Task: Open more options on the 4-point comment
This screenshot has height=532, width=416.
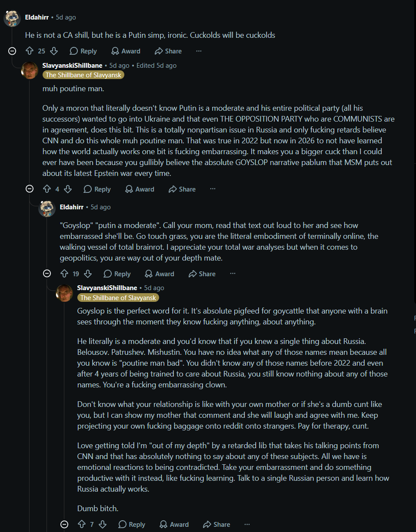Action: coord(213,189)
